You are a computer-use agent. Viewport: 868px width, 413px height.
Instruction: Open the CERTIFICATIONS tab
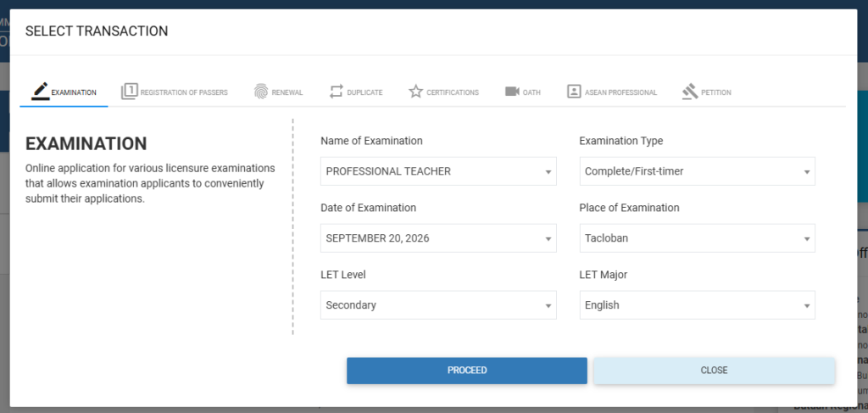[x=453, y=92]
